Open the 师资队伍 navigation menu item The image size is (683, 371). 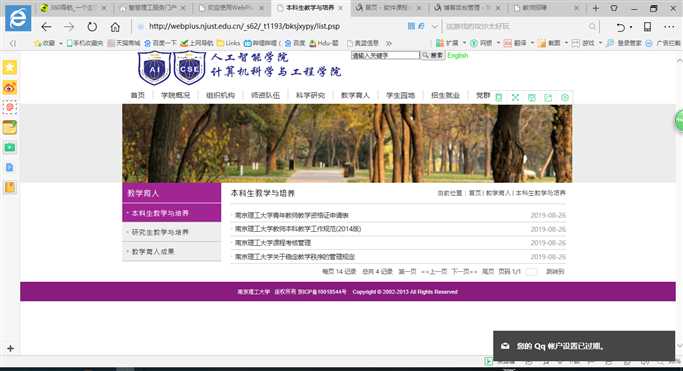(265, 95)
